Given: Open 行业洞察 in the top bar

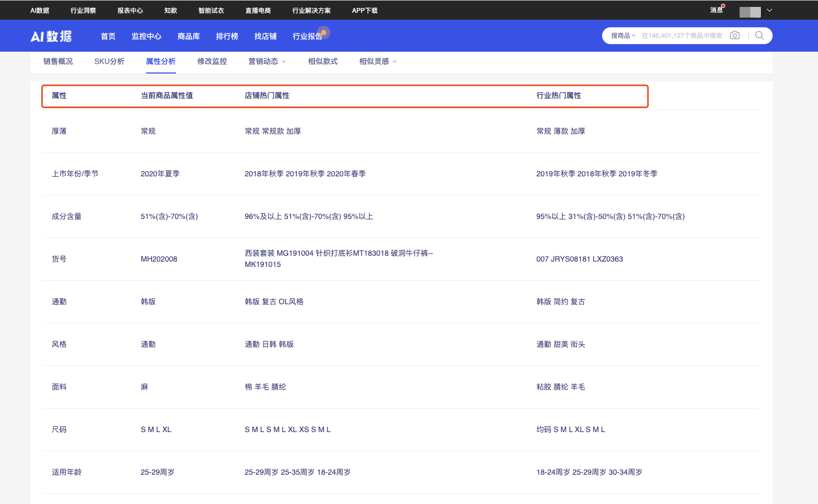Looking at the screenshot, I should [83, 10].
